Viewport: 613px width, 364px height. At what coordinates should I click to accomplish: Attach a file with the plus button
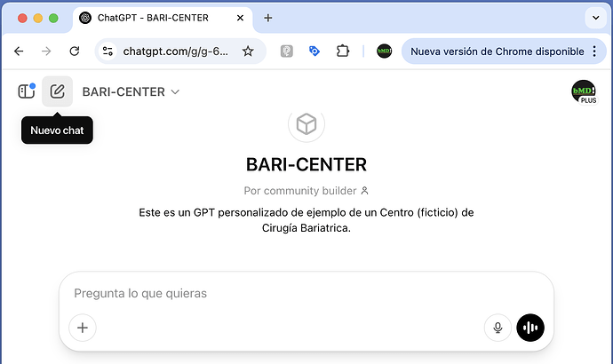pos(83,328)
